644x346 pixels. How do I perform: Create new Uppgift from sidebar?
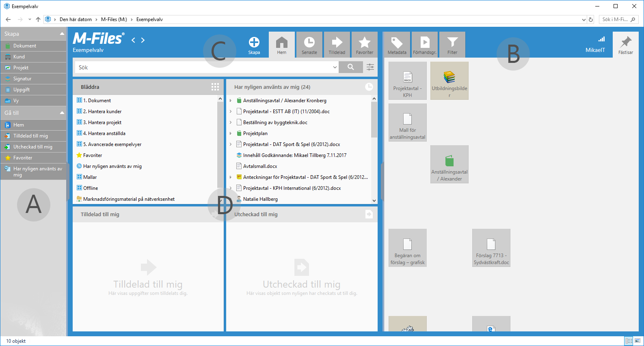point(33,90)
